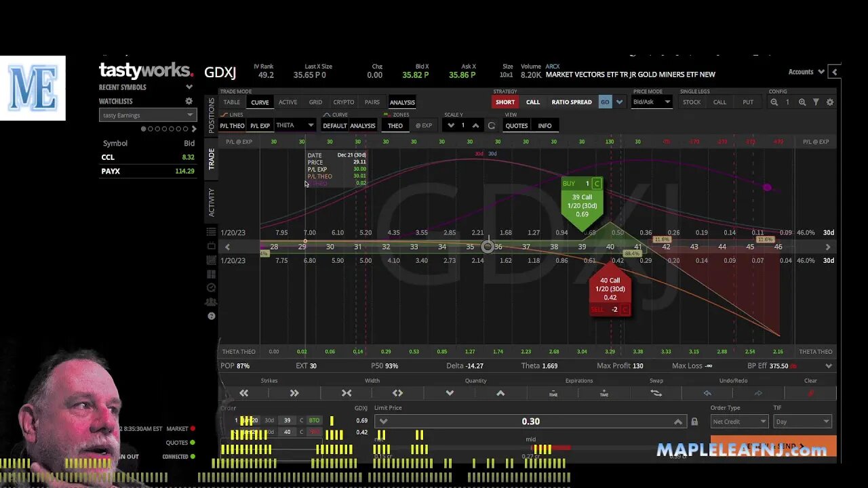868x488 pixels.
Task: Switch trade mode to Curve
Action: tap(260, 102)
